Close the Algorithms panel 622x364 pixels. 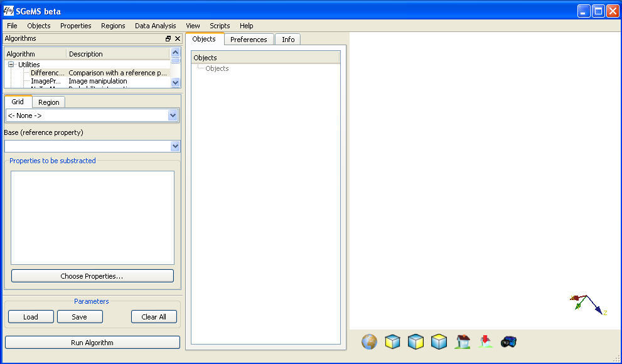coord(178,38)
